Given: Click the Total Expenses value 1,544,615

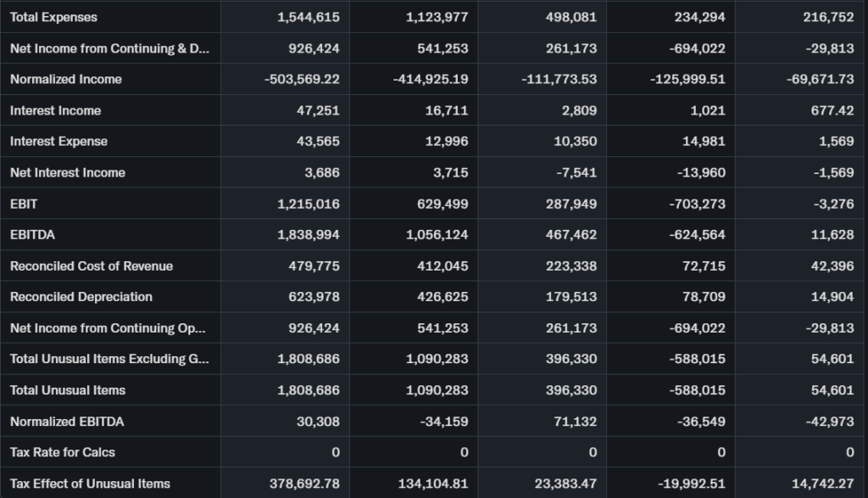Looking at the screenshot, I should 309,17.
